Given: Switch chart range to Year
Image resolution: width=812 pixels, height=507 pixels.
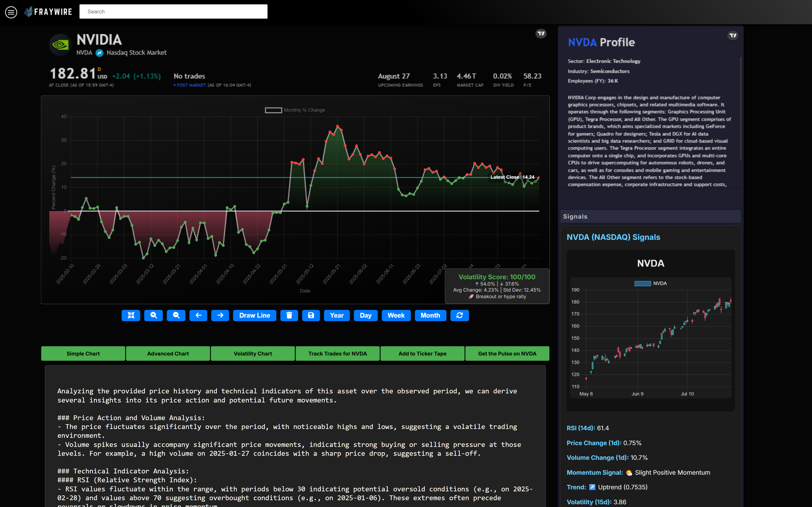Looking at the screenshot, I should [337, 315].
